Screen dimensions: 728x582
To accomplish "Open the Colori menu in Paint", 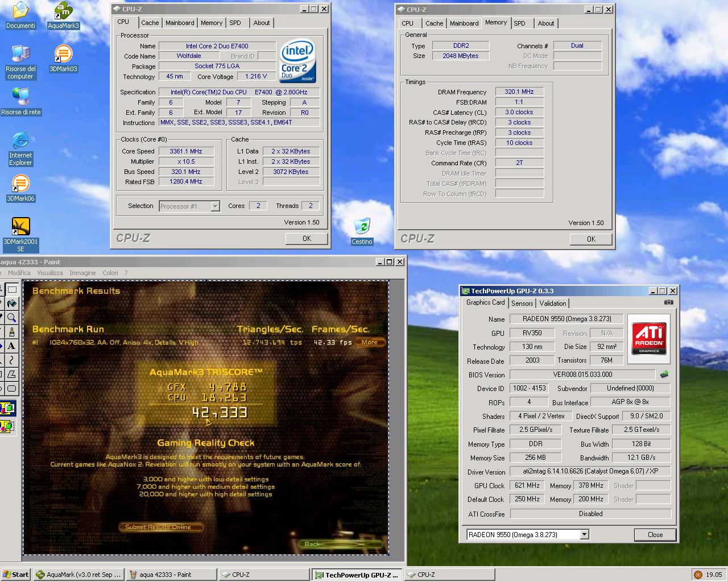I will (110, 273).
